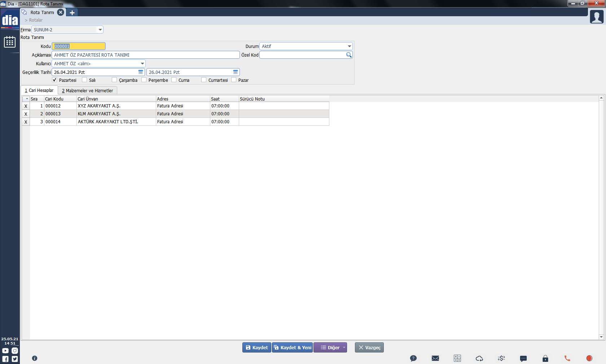Viewport: 606px width, 364px height.
Task: Open the YouTube link icon
Action: pyautogui.click(x=5, y=351)
